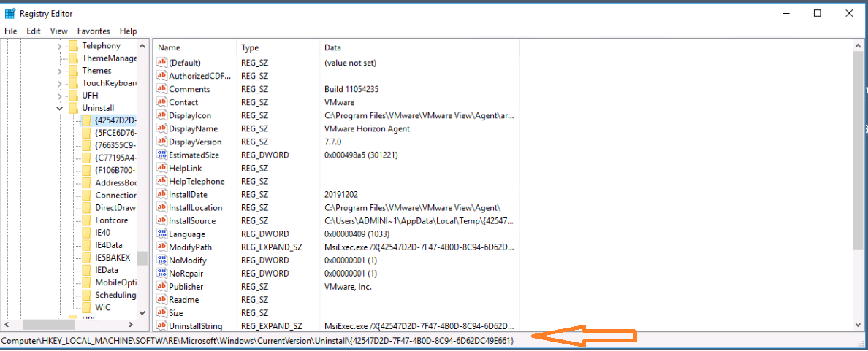The width and height of the screenshot is (868, 351).
Task: Click the values pane scroll up arrow
Action: tap(859, 47)
